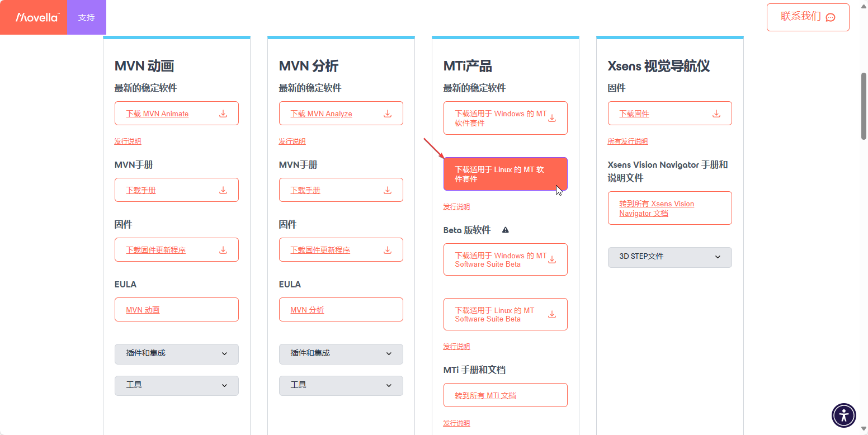Open 发行说明 below Linux MT 软件套件
This screenshot has height=435, width=868.
point(456,207)
